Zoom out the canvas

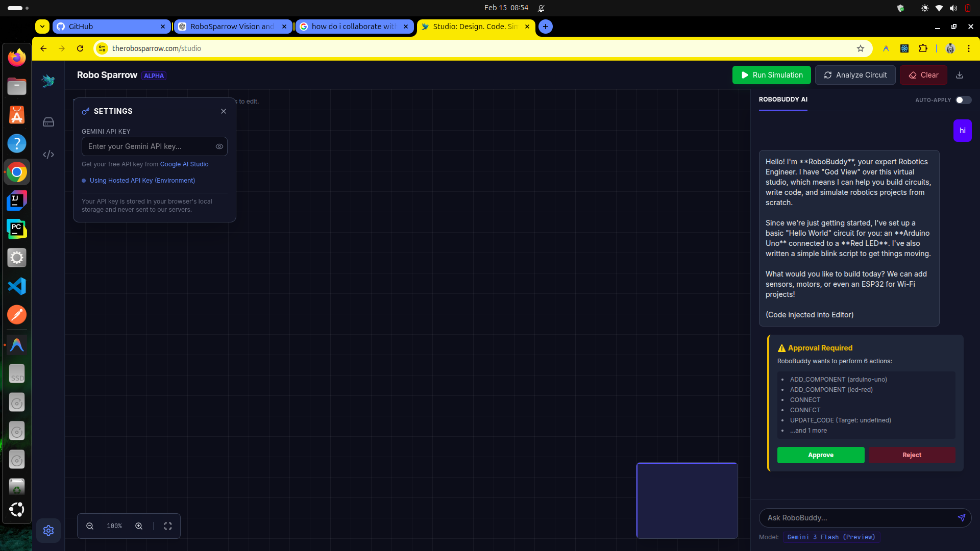(x=90, y=526)
